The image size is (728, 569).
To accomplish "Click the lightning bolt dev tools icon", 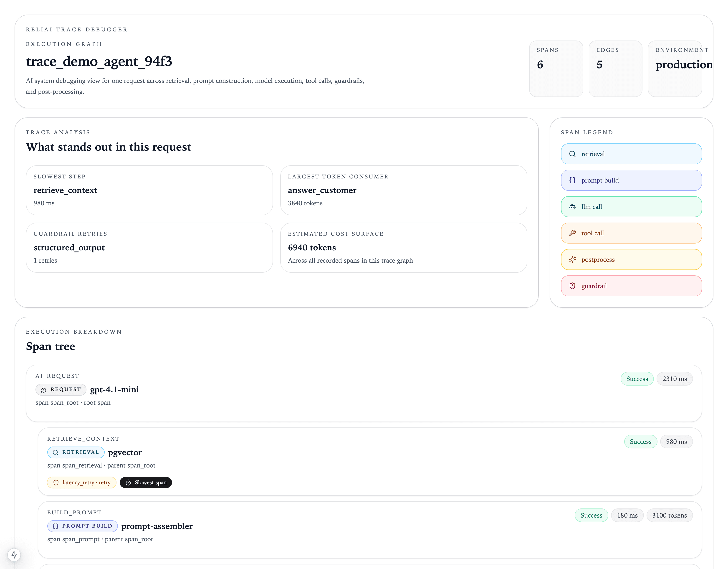I will [14, 555].
